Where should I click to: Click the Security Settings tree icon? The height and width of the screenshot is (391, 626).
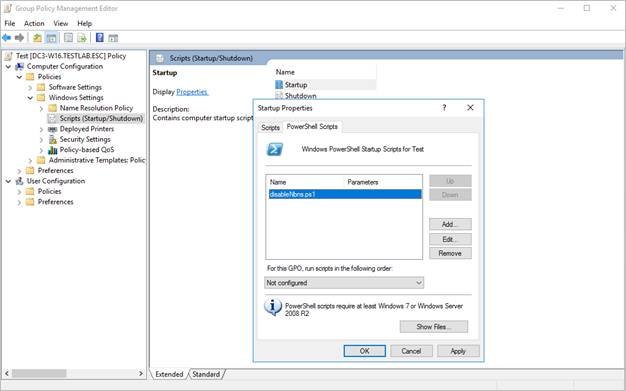(x=52, y=139)
